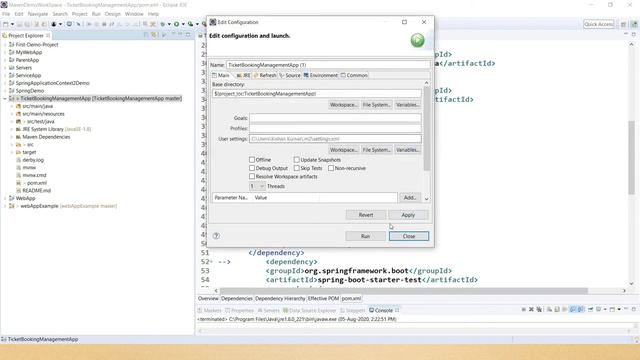
Task: Click the configuration Name input field
Action: 328,65
